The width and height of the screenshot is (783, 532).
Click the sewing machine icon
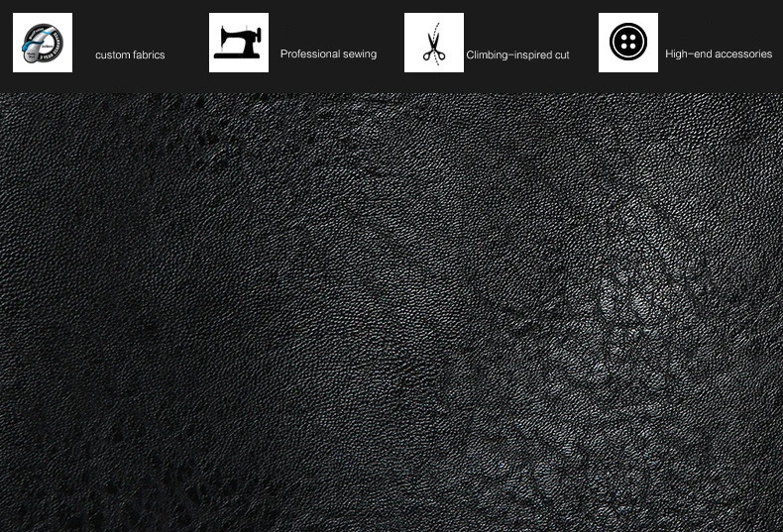[239, 43]
